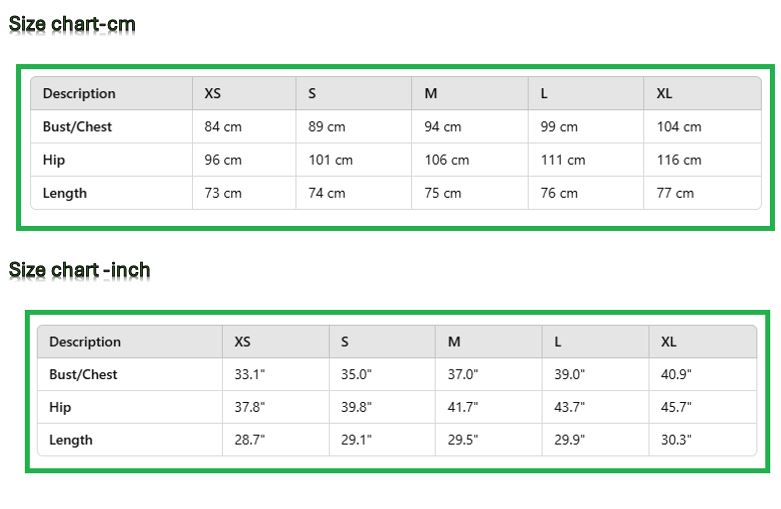Screen dimensions: 781x509
Task: Click the 77 cm length cell
Action: 675,193
